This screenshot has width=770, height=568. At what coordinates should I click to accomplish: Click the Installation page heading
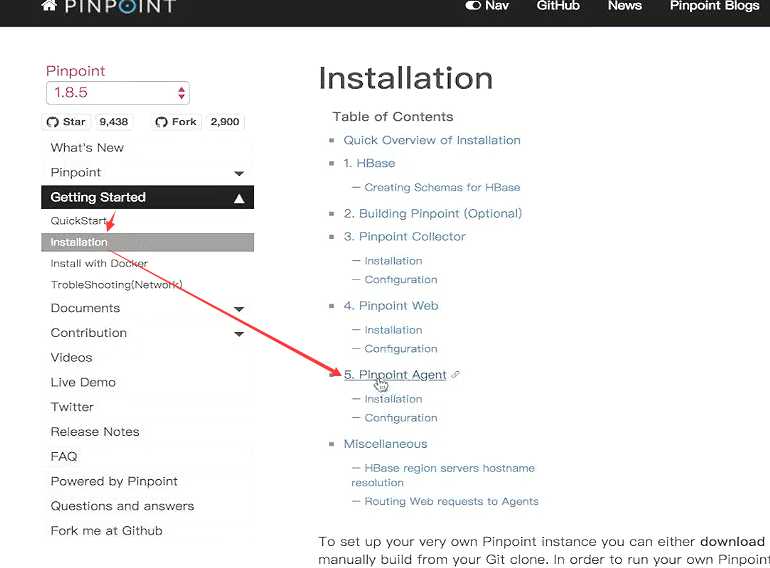406,79
